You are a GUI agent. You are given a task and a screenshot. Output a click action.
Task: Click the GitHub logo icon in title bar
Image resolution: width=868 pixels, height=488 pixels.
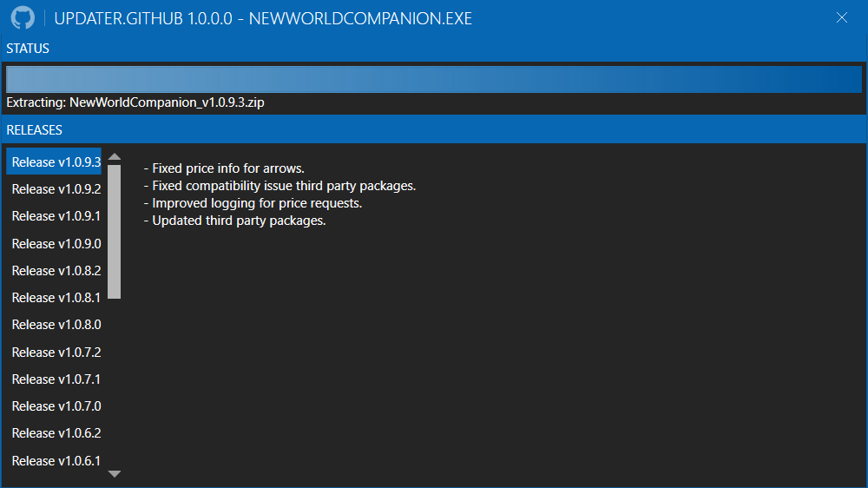[x=23, y=17]
